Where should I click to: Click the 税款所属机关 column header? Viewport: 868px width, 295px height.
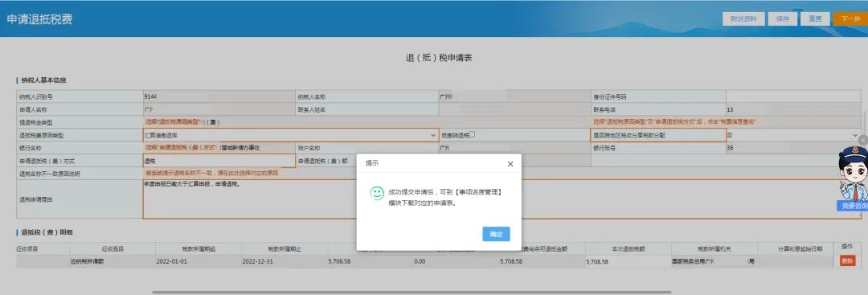714,249
